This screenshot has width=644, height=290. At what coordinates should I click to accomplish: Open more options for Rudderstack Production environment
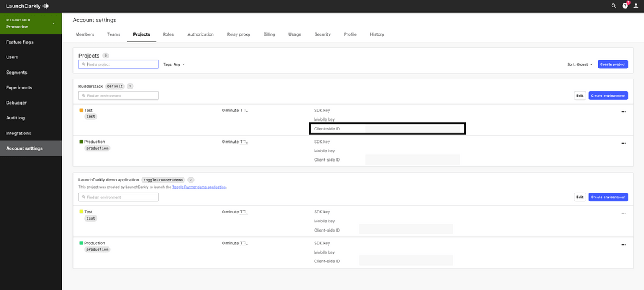tap(623, 143)
